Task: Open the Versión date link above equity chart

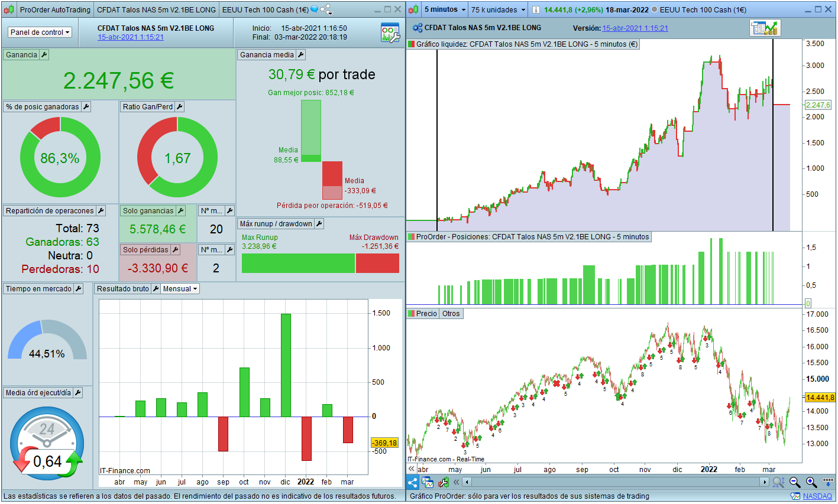Action: click(635, 28)
